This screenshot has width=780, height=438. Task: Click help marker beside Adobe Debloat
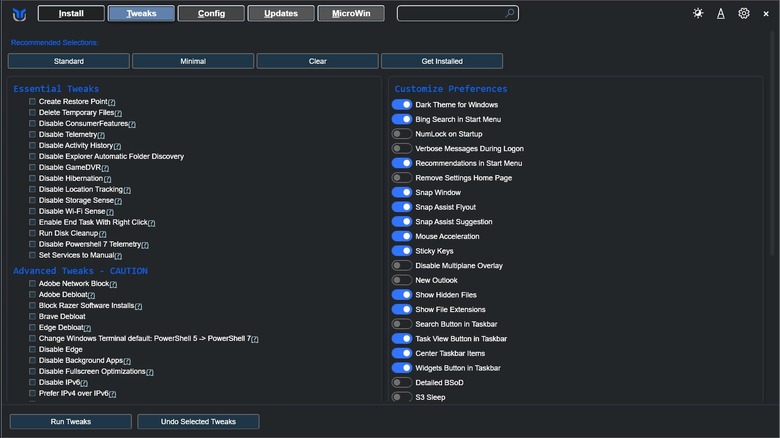click(91, 295)
